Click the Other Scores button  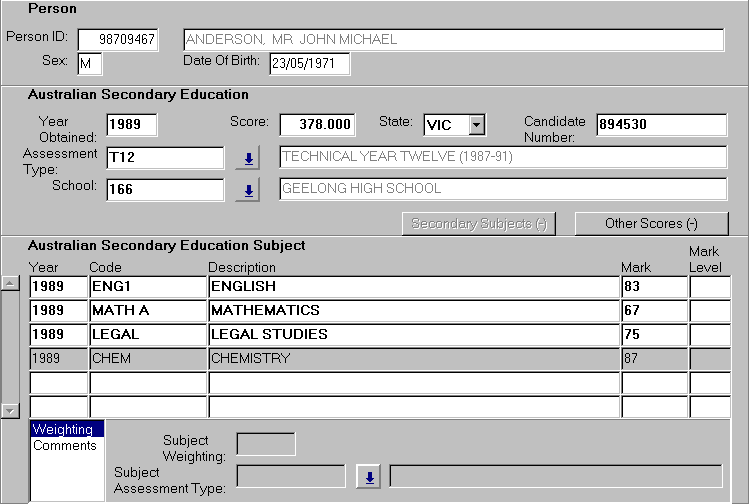pyautogui.click(x=651, y=224)
